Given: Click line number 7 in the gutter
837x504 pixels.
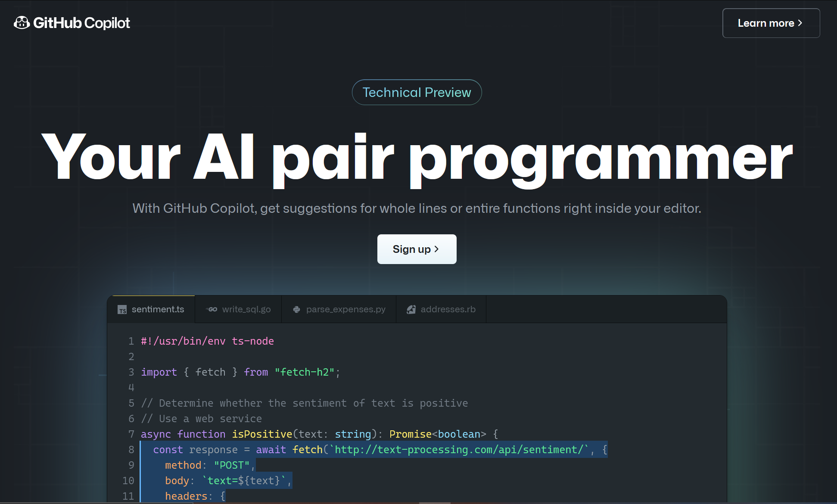Looking at the screenshot, I should point(131,434).
